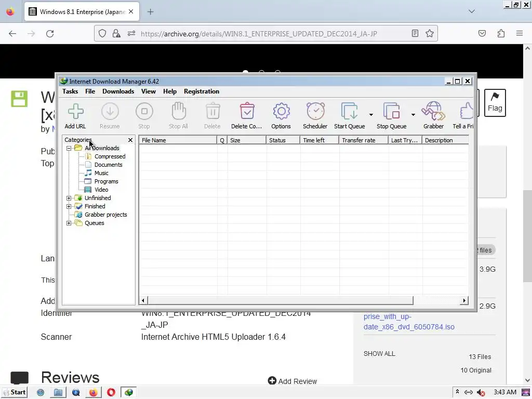Click SHOW ALL files link
The height and width of the screenshot is (399, 532).
(x=379, y=353)
